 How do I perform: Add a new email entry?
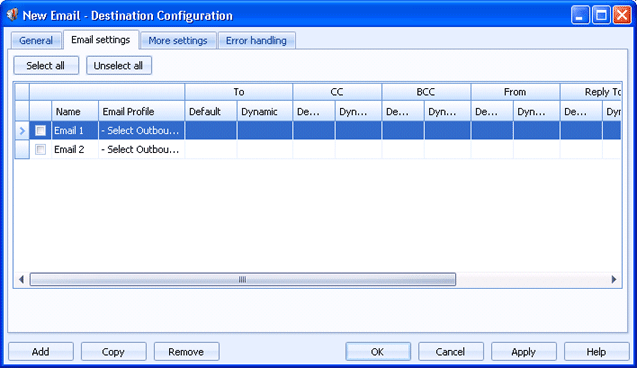pos(41,351)
